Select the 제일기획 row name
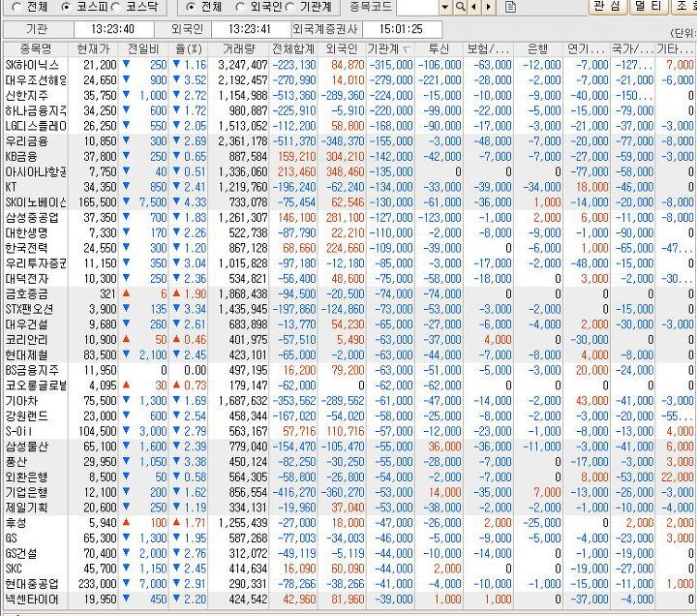The width and height of the screenshot is (697, 616). click(26, 508)
